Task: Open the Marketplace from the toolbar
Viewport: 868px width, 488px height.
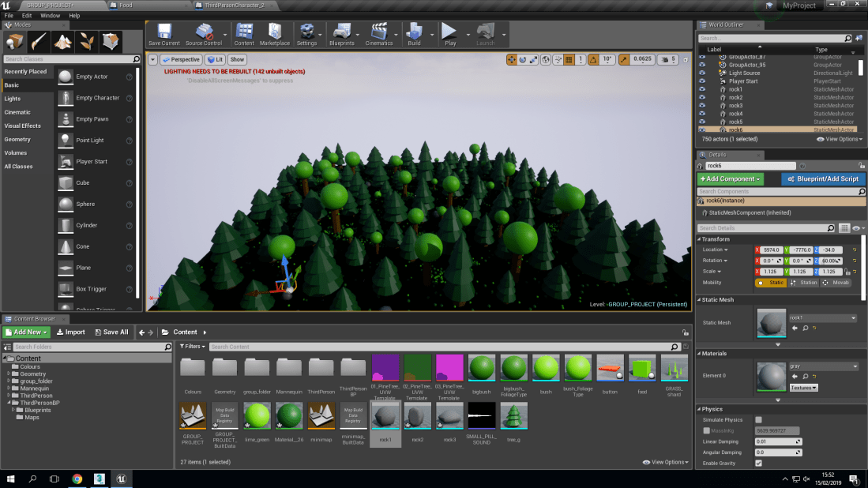Action: coord(275,34)
